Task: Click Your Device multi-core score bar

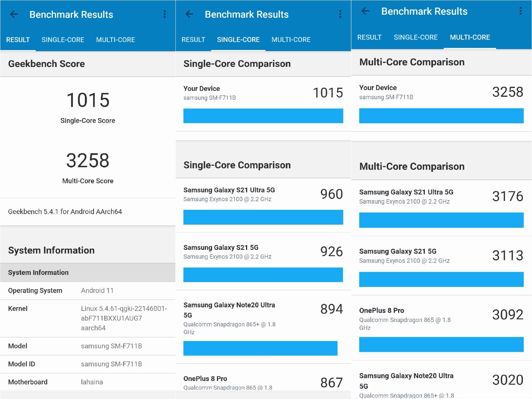Action: coord(441,116)
